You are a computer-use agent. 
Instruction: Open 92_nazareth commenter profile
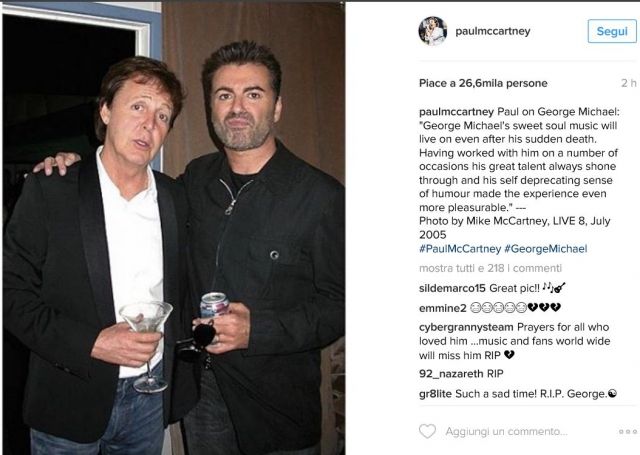(x=451, y=374)
